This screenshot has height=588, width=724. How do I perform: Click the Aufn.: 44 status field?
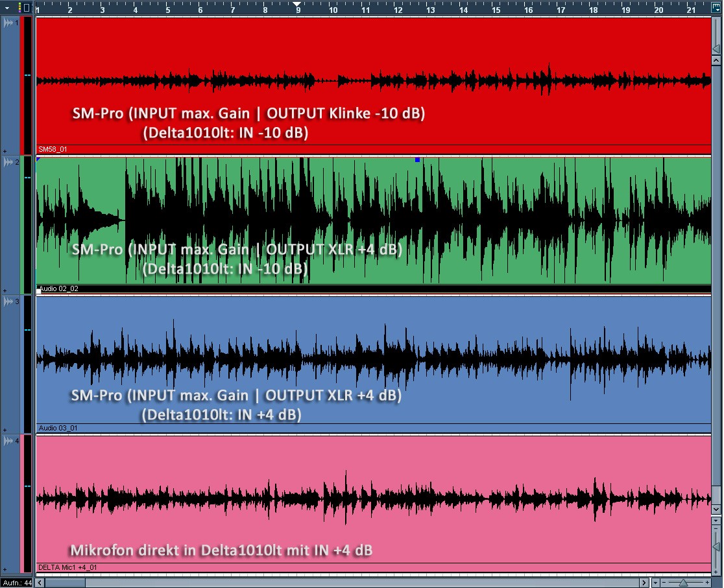coord(17,583)
